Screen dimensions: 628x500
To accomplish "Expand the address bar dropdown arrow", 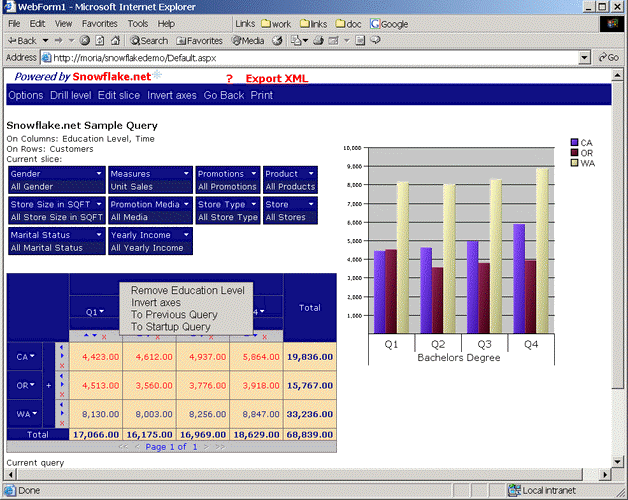I will click(x=584, y=58).
